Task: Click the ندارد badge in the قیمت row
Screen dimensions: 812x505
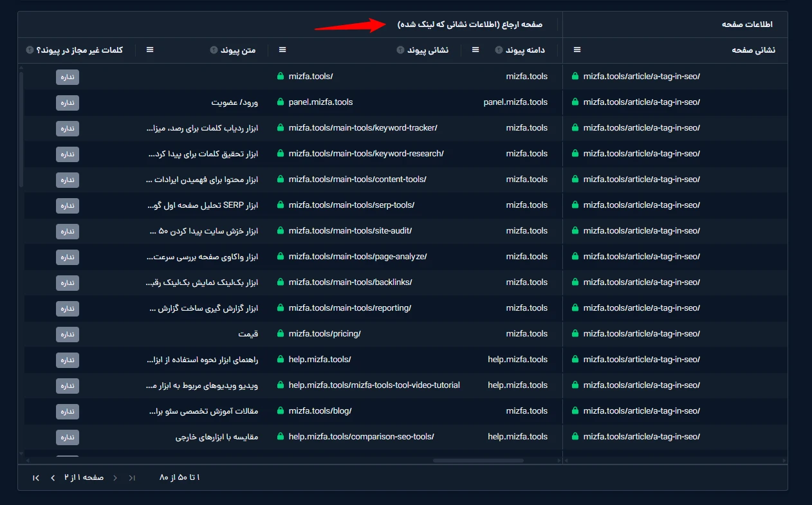Action: point(68,334)
